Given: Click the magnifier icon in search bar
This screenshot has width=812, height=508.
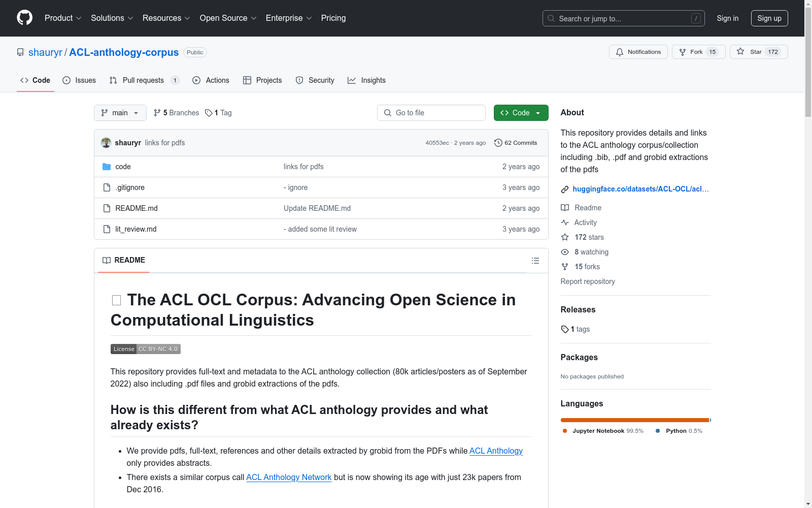Looking at the screenshot, I should [551, 18].
